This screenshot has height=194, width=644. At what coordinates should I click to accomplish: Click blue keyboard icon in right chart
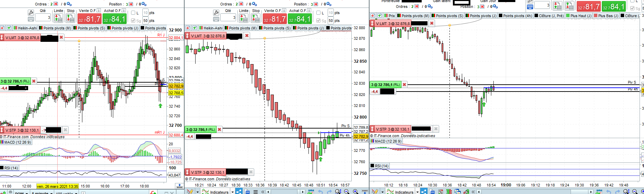click(x=530, y=7)
